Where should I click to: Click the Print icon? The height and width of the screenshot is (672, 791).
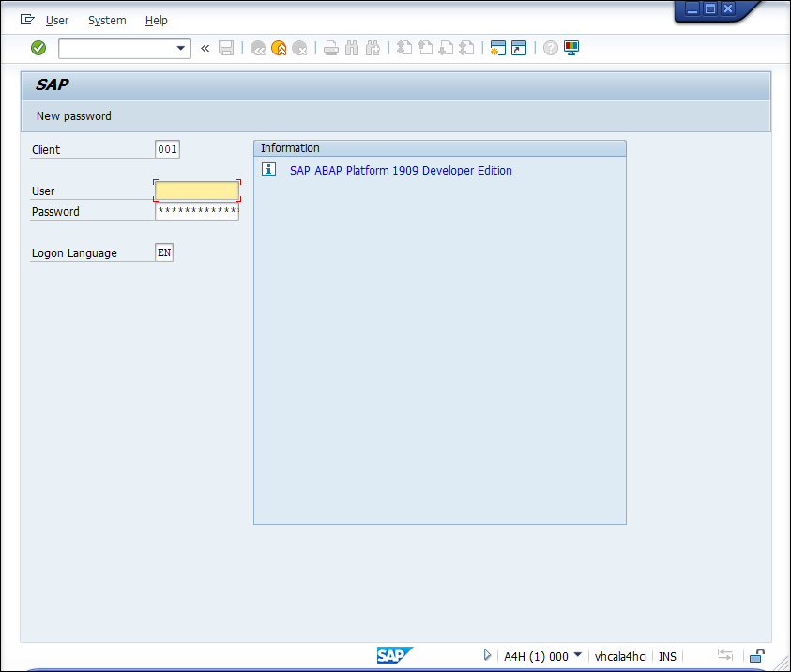[331, 48]
